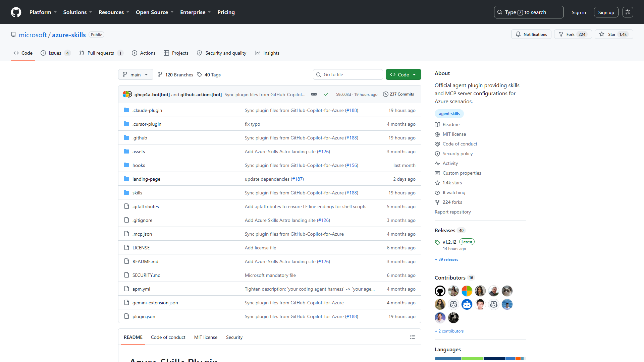Select the MIT license README tab
This screenshot has width=644, height=362.
(x=206, y=337)
